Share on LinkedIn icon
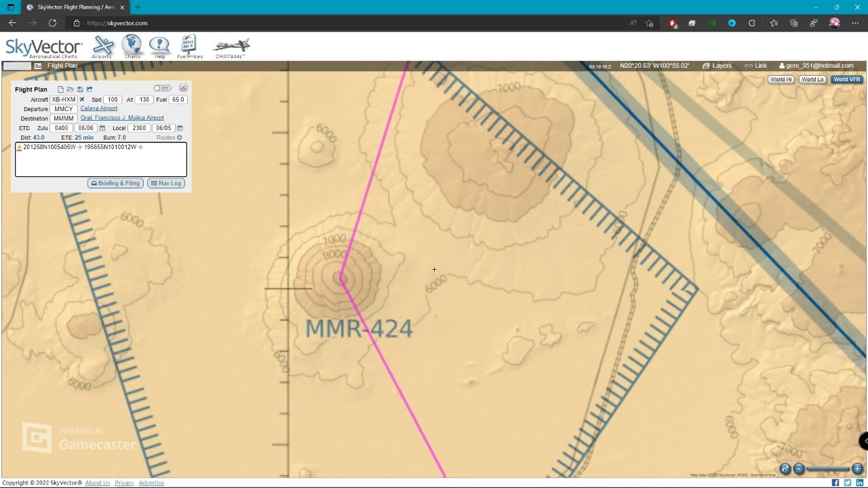Image resolution: width=868 pixels, height=488 pixels. pos(860,483)
